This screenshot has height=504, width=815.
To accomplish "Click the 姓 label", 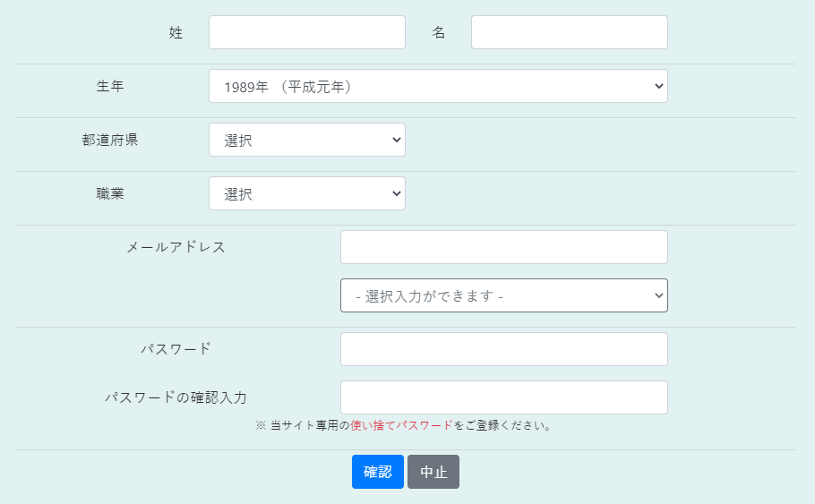I will (x=176, y=33).
